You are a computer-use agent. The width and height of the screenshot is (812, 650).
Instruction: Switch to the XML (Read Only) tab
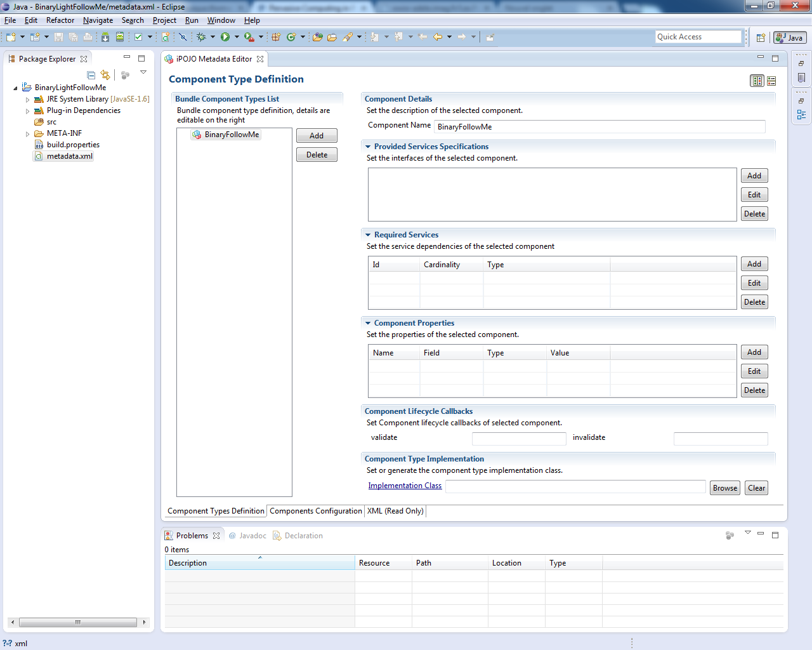(395, 511)
